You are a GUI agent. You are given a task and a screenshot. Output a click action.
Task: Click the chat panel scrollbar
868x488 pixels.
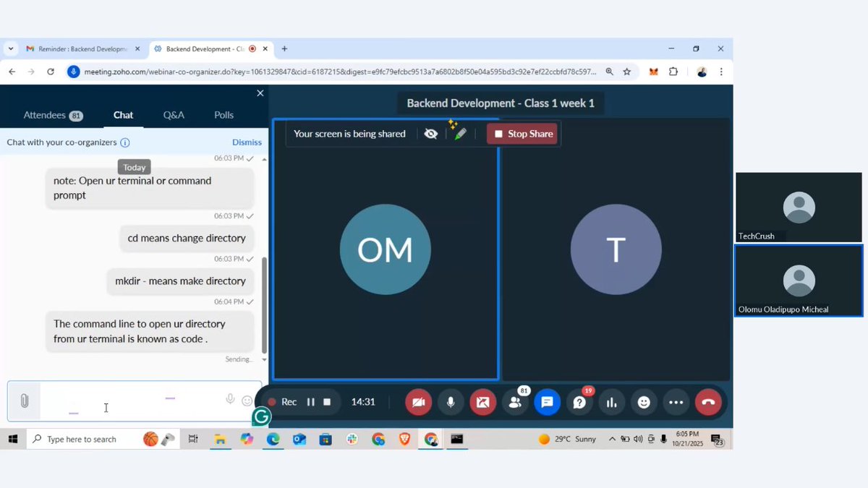[x=264, y=304]
